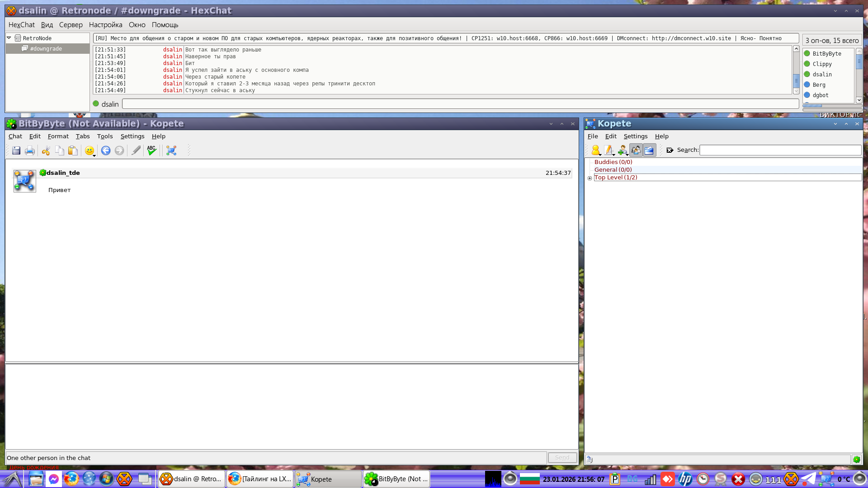Click the Kopete contact search field
The width and height of the screenshot is (868, 488).
[x=780, y=150]
